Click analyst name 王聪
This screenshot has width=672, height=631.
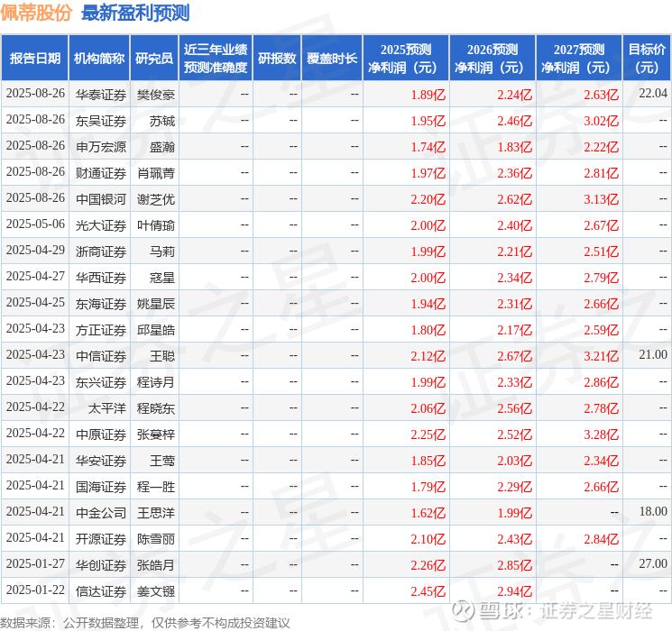coord(162,356)
